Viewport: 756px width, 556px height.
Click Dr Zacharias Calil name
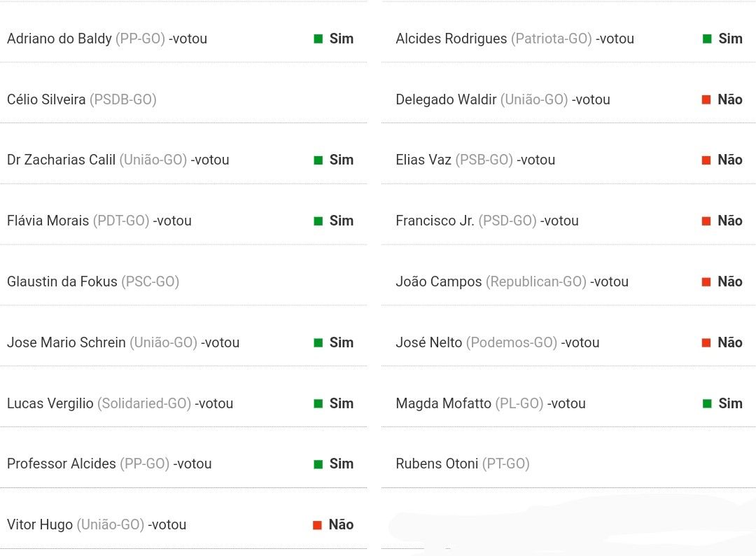tap(61, 160)
